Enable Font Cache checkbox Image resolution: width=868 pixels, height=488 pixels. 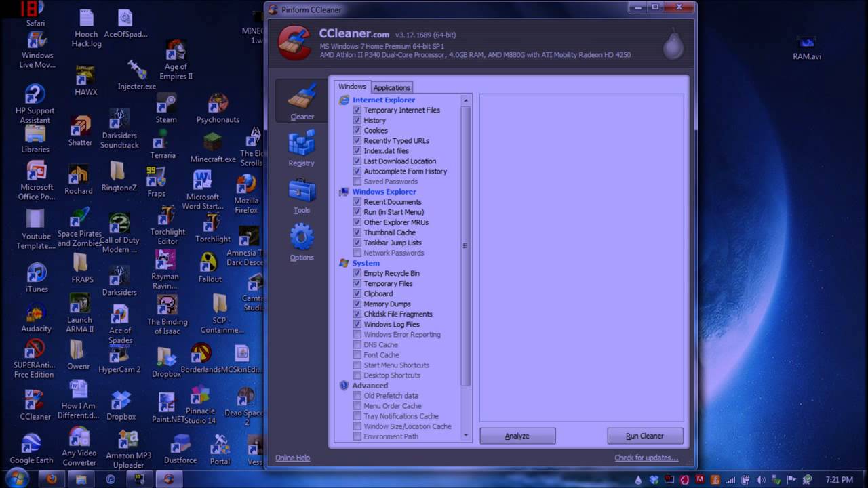click(357, 354)
